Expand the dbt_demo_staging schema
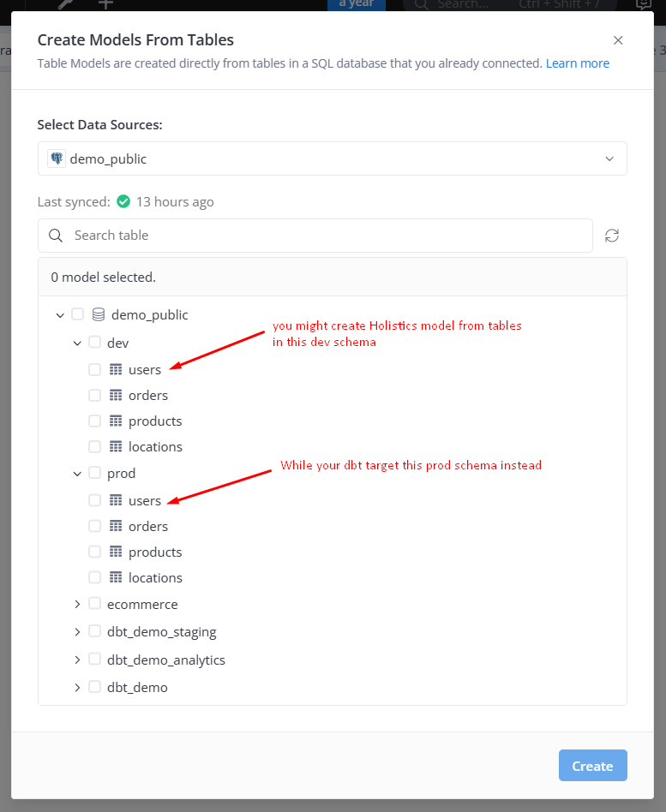The height and width of the screenshot is (812, 666). point(77,632)
